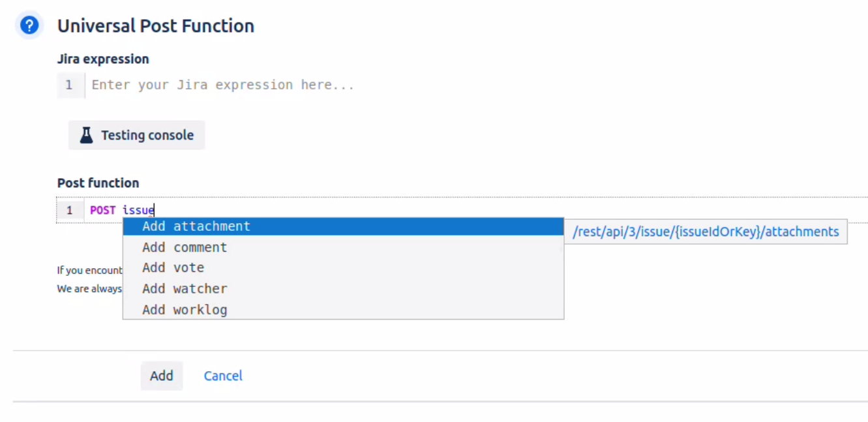
Task: Choose the Add worklog option
Action: [x=185, y=309]
